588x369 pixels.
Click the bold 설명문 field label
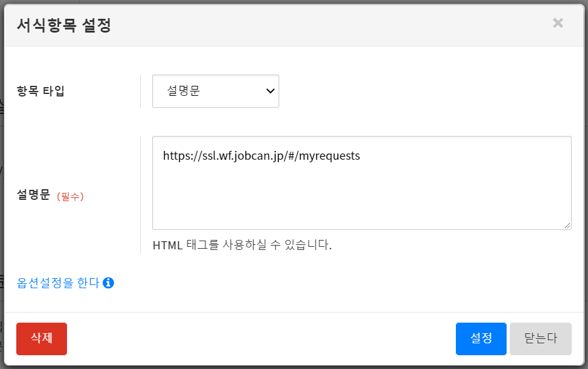point(33,195)
